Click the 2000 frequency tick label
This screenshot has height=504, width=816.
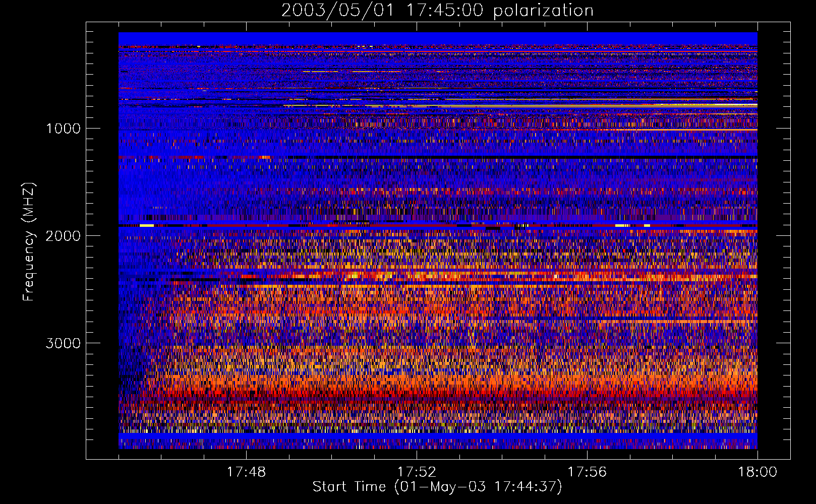(x=63, y=236)
